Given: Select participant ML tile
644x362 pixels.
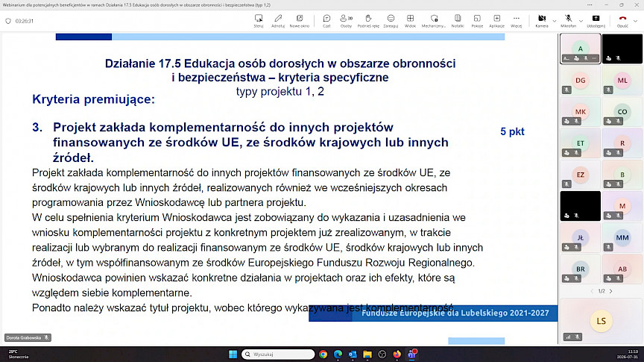Looking at the screenshot, I should [x=622, y=80].
